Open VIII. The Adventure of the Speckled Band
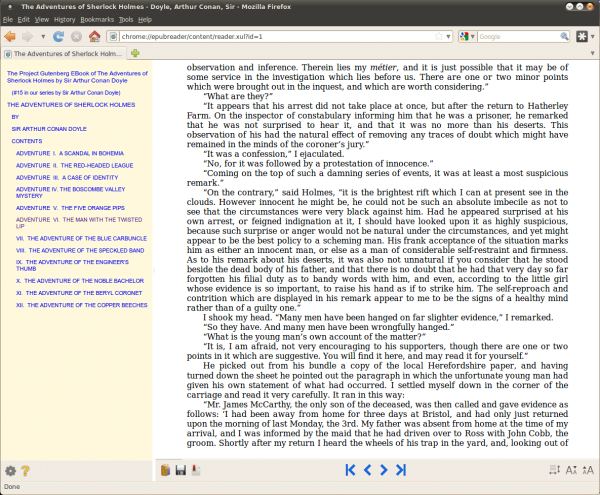This screenshot has height=495, width=600. click(x=80, y=251)
